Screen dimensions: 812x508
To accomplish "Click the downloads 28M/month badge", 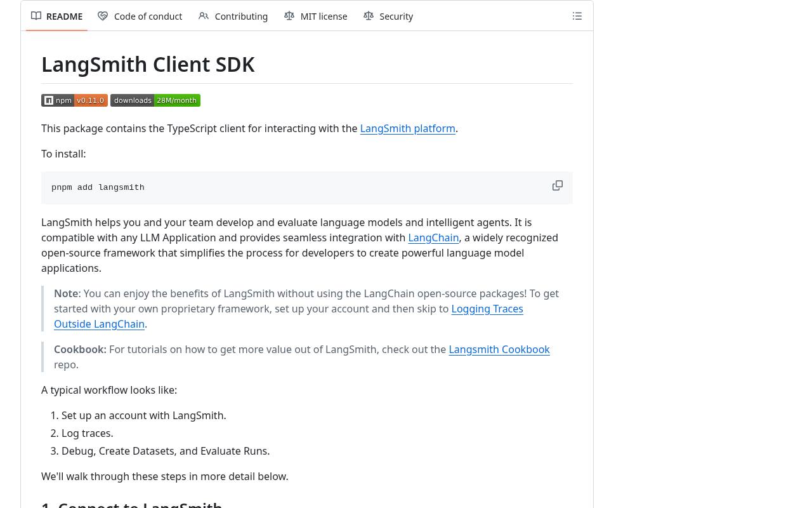I will point(155,100).
